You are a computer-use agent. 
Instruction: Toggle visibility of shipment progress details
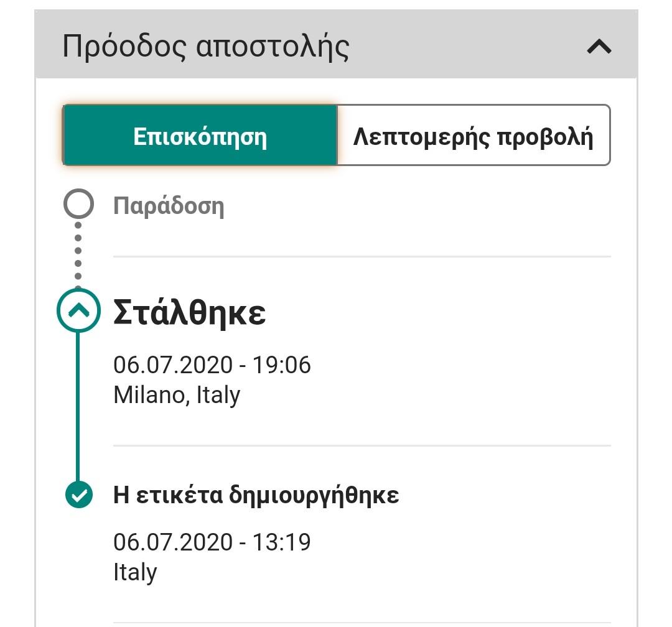599,47
